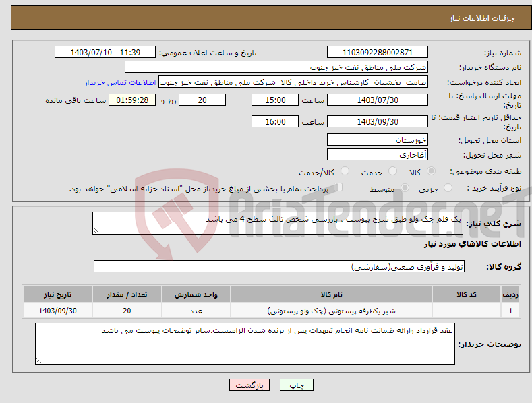Click the request creator field صامت بخشیان
Screen dimensions: 532x403
(293, 82)
